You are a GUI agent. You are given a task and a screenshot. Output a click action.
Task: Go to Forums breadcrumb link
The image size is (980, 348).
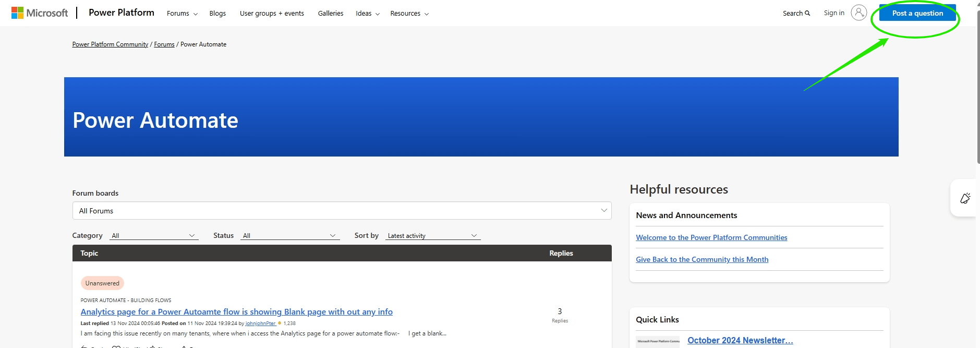tap(164, 44)
